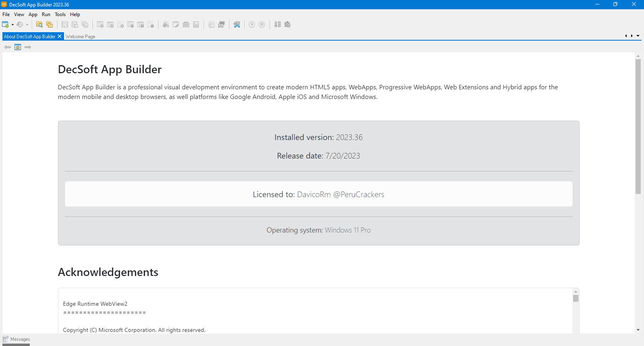Click the debug bug icon in toolbar

(x=287, y=25)
